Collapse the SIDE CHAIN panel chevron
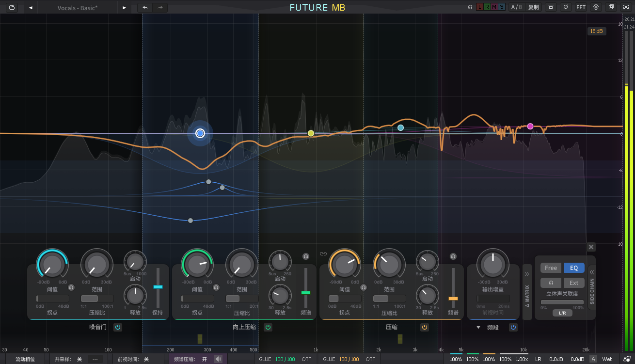Image resolution: width=635 pixels, height=364 pixels. [591, 272]
